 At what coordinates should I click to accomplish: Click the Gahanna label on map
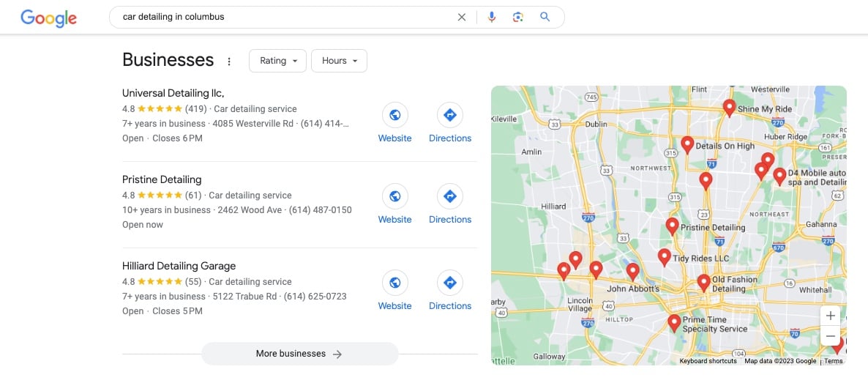coord(821,225)
